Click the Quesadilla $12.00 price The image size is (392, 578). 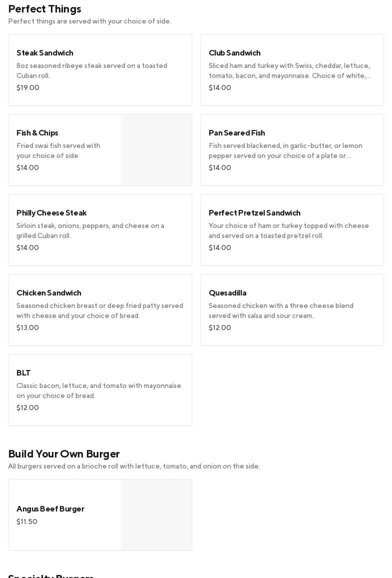pyautogui.click(x=220, y=327)
